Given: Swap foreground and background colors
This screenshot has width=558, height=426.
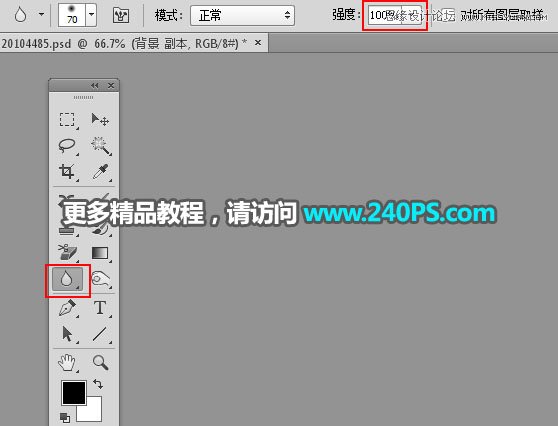Looking at the screenshot, I should tap(98, 384).
